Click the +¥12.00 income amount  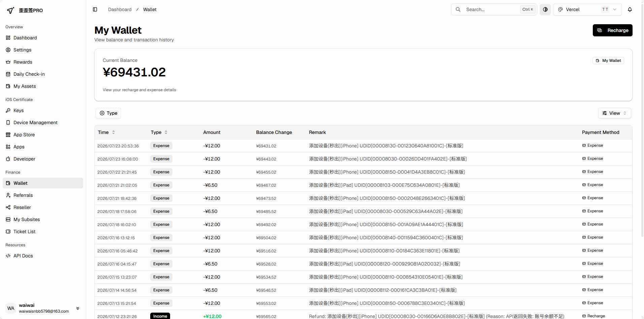[213, 316]
